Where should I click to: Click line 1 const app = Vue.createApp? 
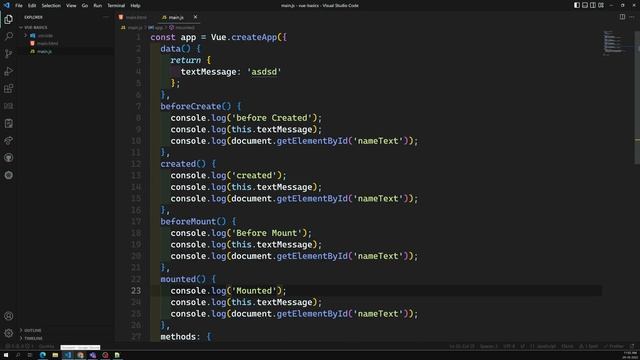[x=218, y=37]
